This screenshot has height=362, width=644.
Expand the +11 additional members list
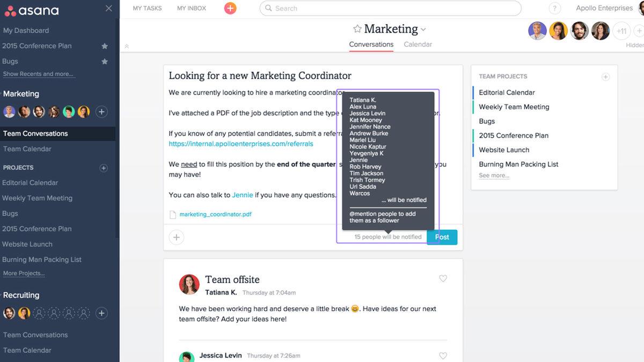click(x=621, y=31)
